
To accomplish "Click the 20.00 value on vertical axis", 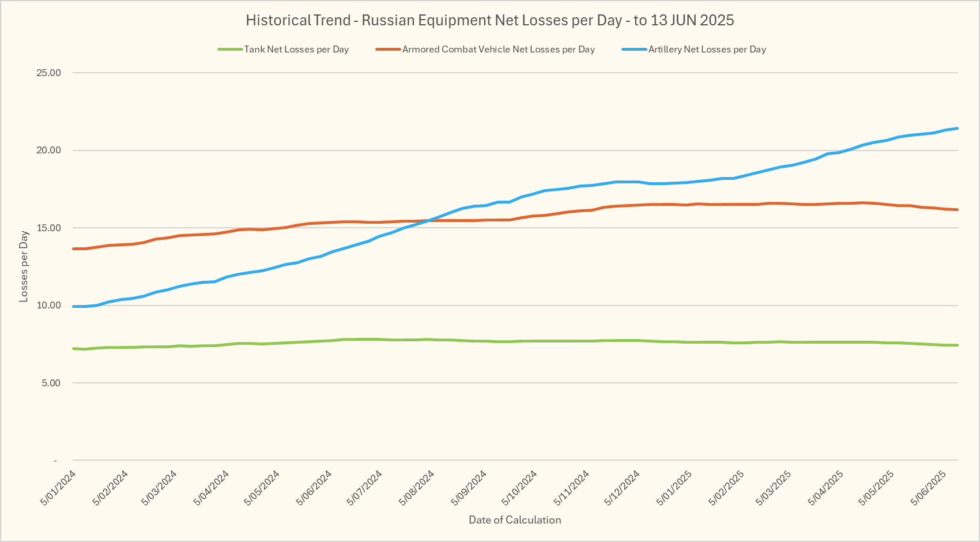I will 48,150.
